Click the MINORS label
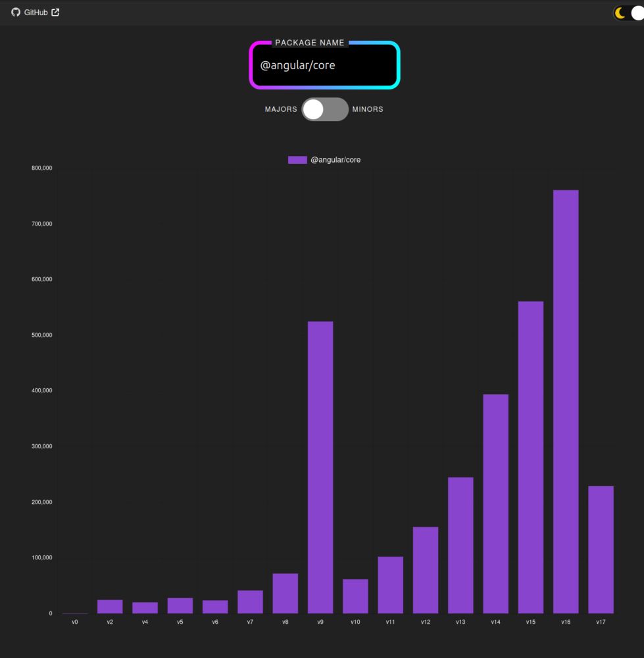Screen dimensions: 644x658 pyautogui.click(x=368, y=109)
